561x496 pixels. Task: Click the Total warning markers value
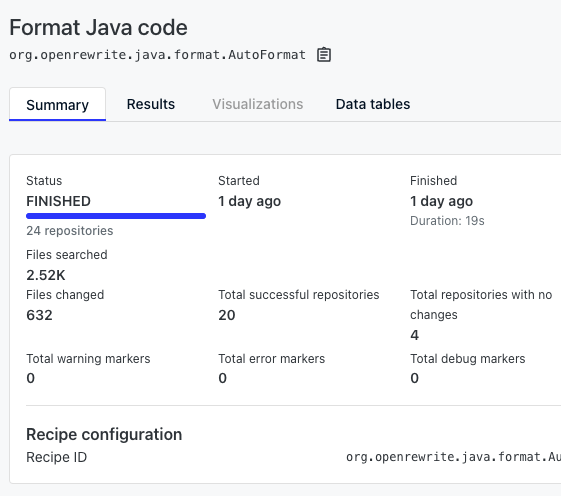click(31, 378)
